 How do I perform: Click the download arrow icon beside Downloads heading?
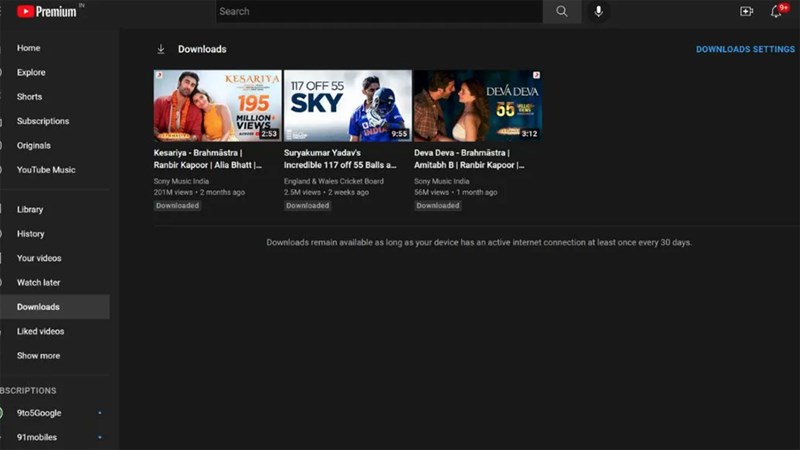click(160, 49)
